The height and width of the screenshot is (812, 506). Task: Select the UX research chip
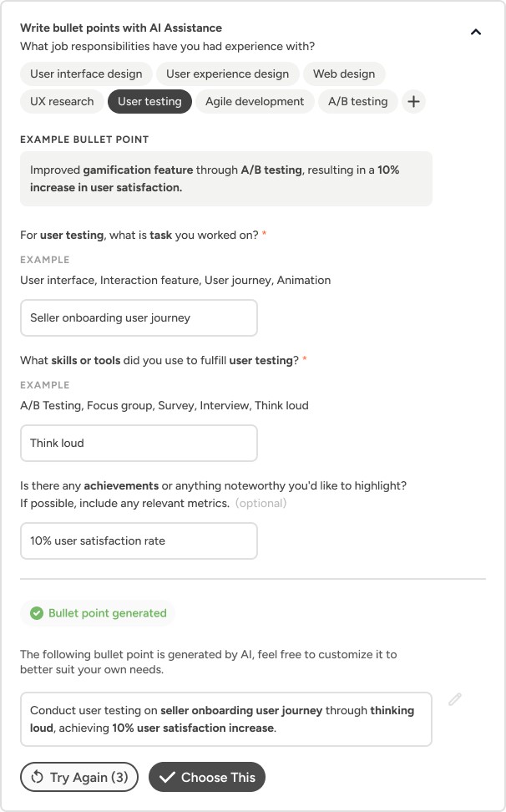[62, 101]
